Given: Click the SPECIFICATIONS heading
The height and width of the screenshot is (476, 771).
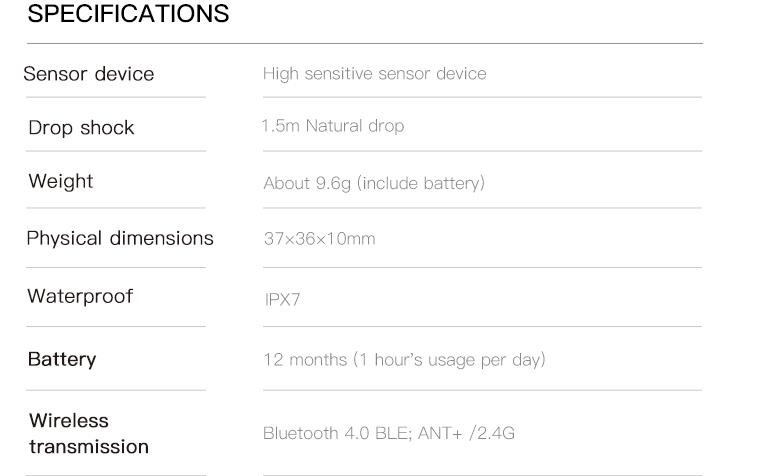Looking at the screenshot, I should [128, 13].
